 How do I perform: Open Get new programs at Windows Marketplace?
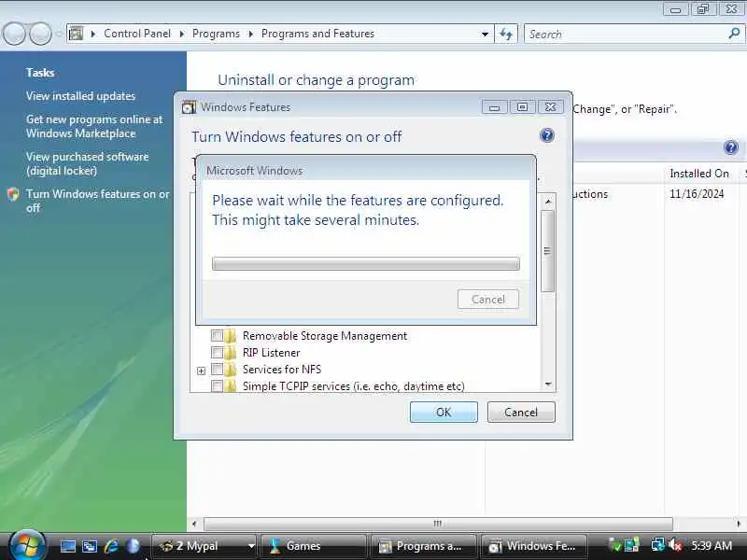[94, 126]
